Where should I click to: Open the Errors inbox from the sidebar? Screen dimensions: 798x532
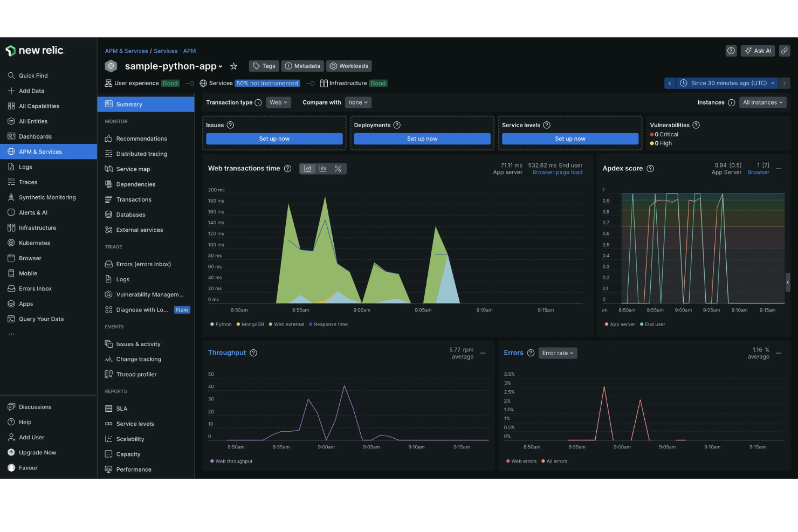point(35,288)
